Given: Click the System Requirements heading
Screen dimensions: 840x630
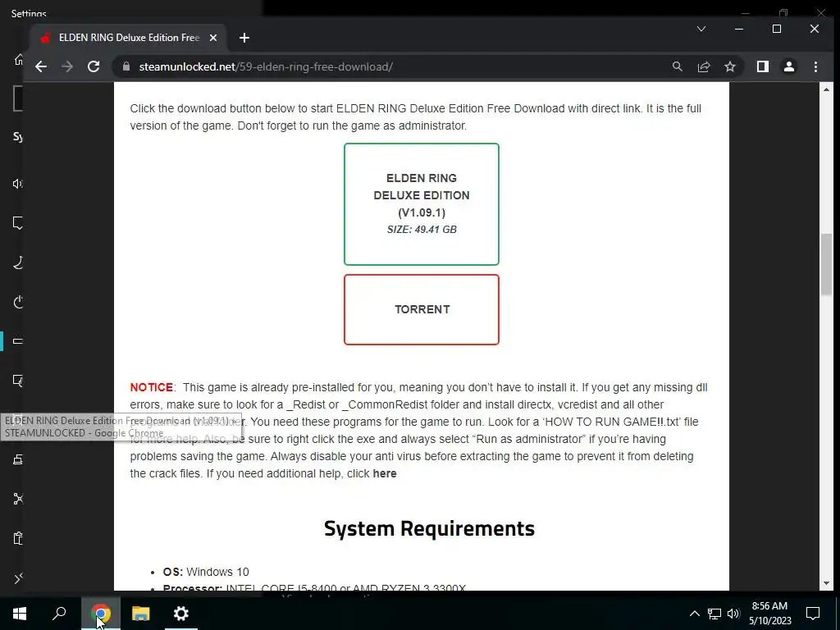Looking at the screenshot, I should (x=429, y=528).
